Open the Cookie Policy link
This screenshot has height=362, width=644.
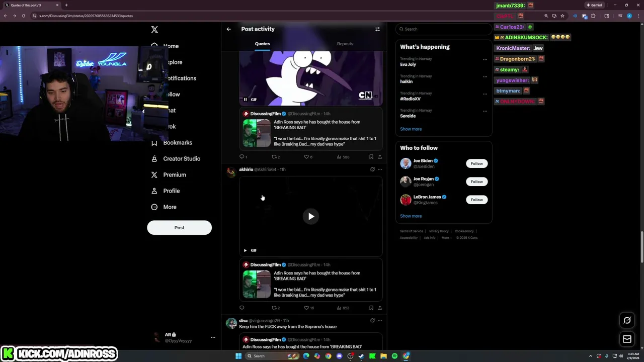coord(464,231)
